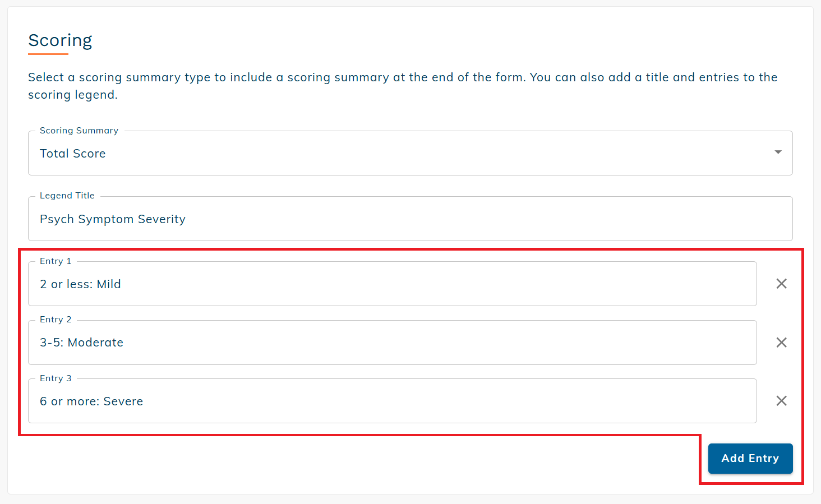
Task: Place cursor on 'Psych Symptom Severity' text
Action: (113, 219)
